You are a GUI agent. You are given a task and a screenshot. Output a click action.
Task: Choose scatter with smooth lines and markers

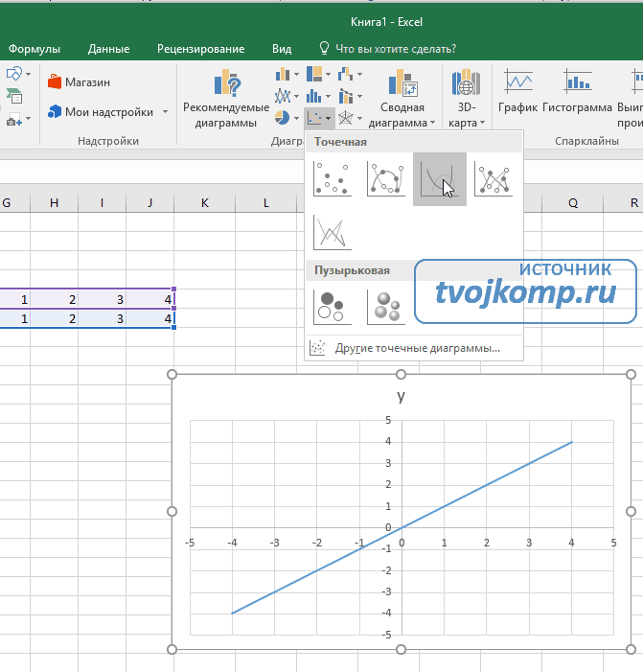coord(386,178)
